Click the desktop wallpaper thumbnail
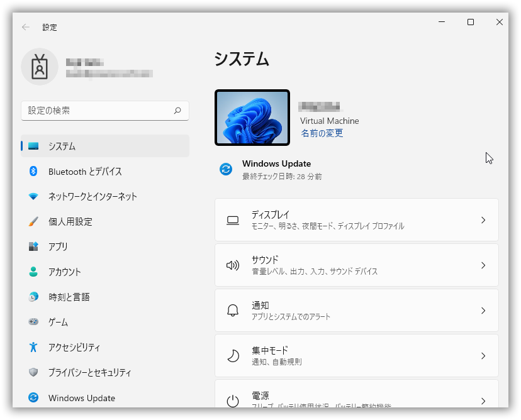The height and width of the screenshot is (420, 521). [252, 118]
